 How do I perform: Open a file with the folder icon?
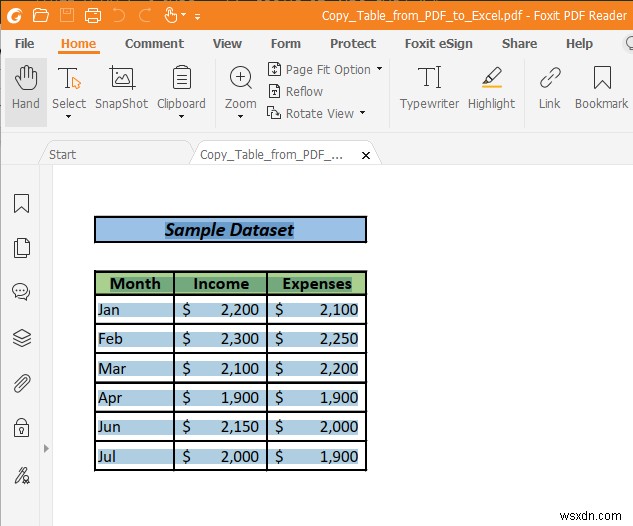[x=41, y=16]
